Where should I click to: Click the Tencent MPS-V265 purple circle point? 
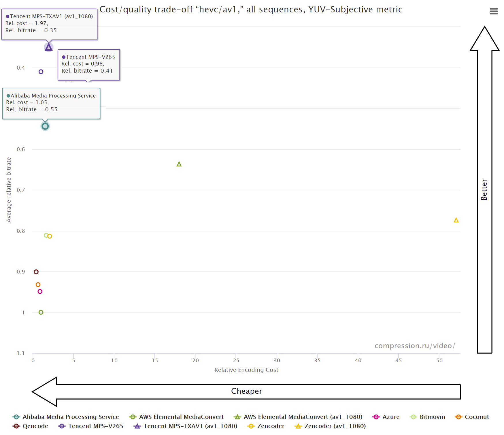click(x=41, y=72)
